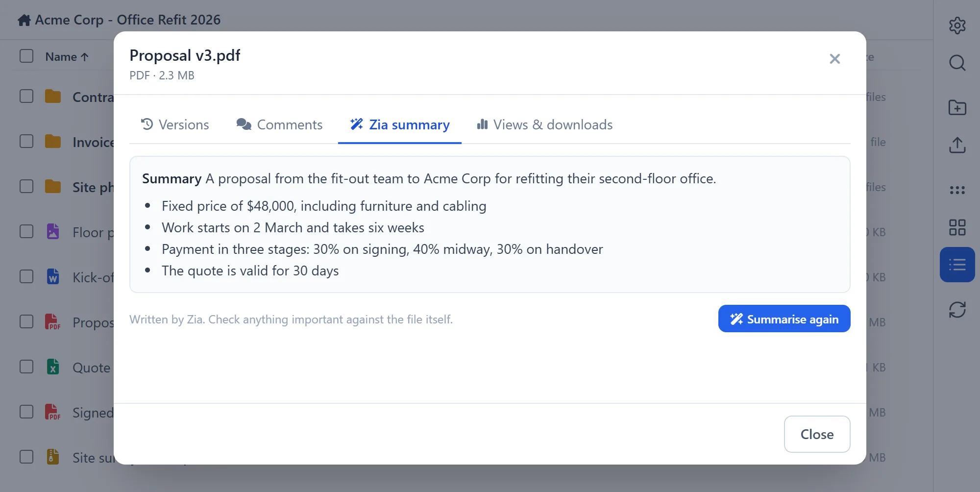This screenshot has height=492, width=980.
Task: Open settings with the gear icon
Action: (x=957, y=25)
